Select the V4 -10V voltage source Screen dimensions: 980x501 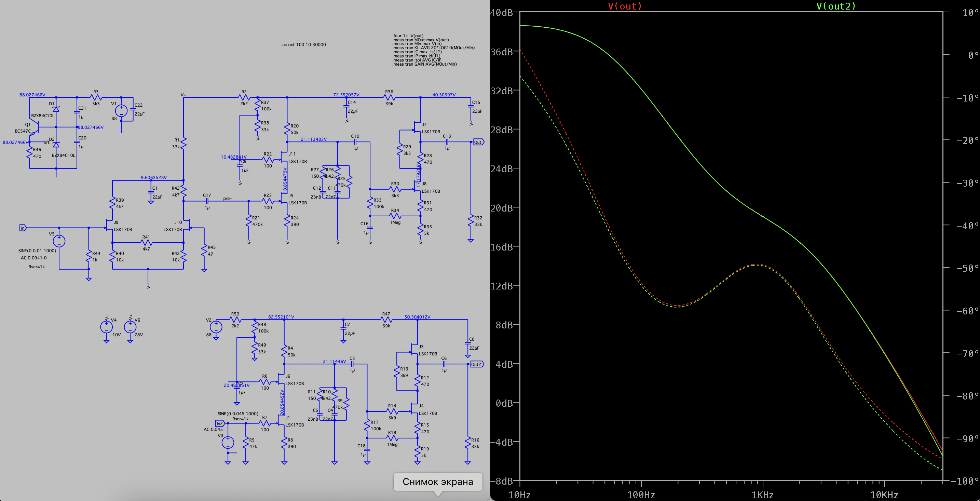point(106,326)
